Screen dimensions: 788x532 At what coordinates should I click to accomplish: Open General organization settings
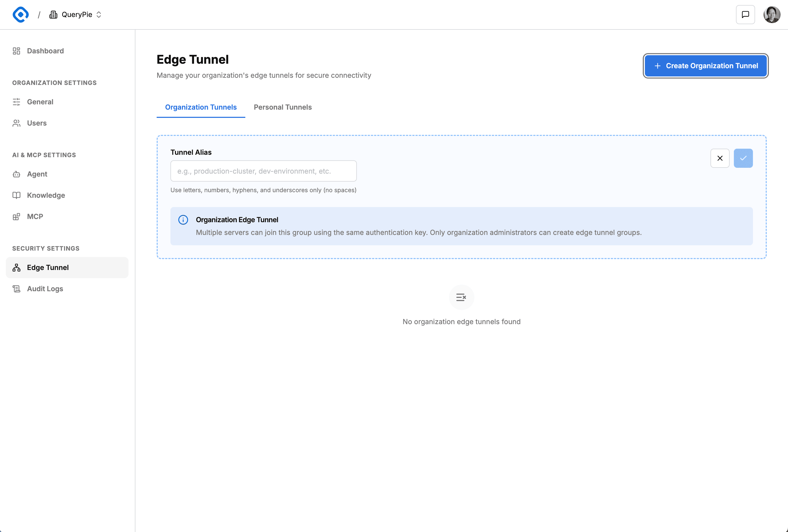pyautogui.click(x=40, y=102)
